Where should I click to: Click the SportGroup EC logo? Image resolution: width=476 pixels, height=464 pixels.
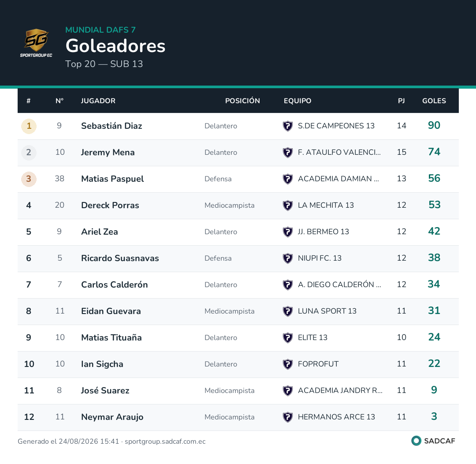(x=36, y=43)
